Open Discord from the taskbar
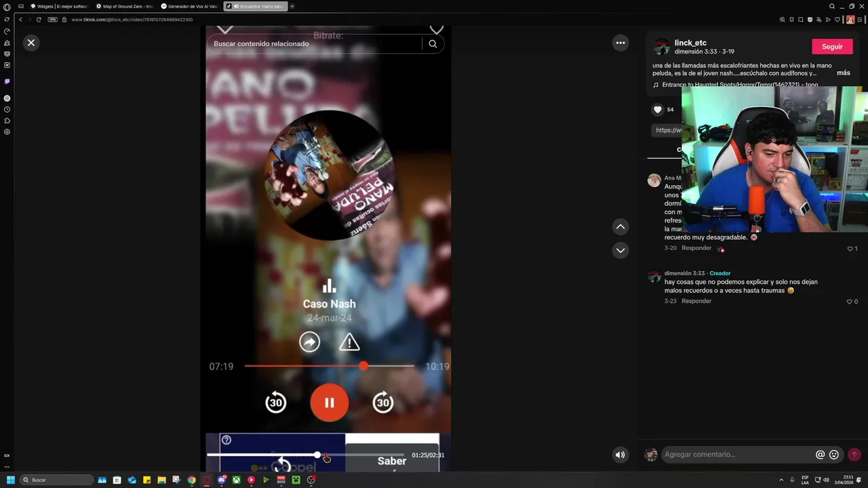Viewport: 868px width, 488px height. 221,480
